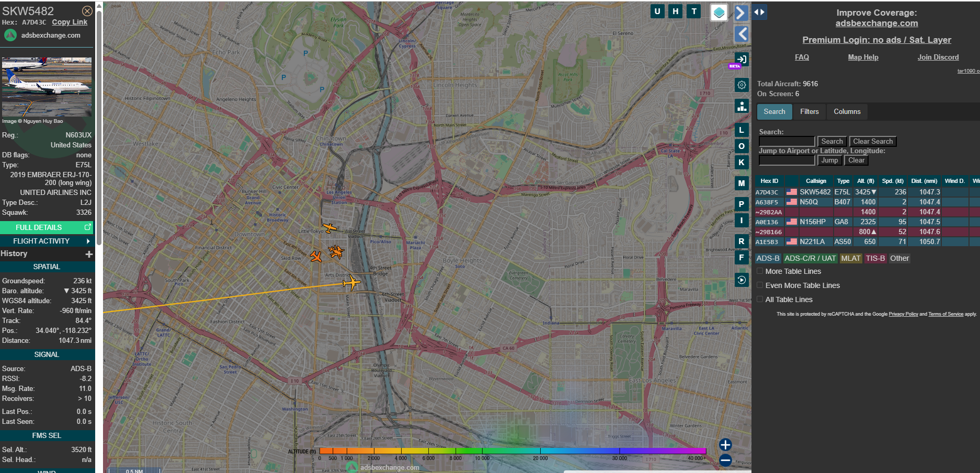
Task: Open FULL DETAILS for the aircraft
Action: [x=47, y=227]
